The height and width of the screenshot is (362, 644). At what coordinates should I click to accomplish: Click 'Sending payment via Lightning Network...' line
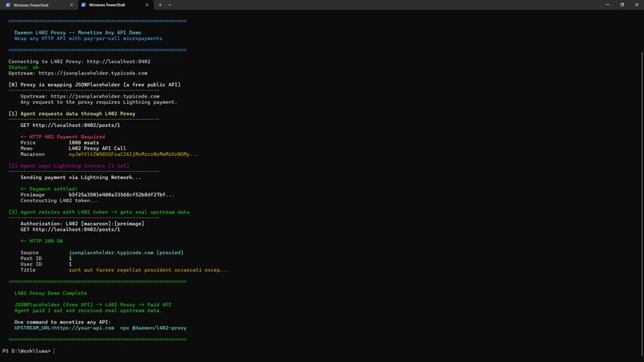(x=81, y=177)
